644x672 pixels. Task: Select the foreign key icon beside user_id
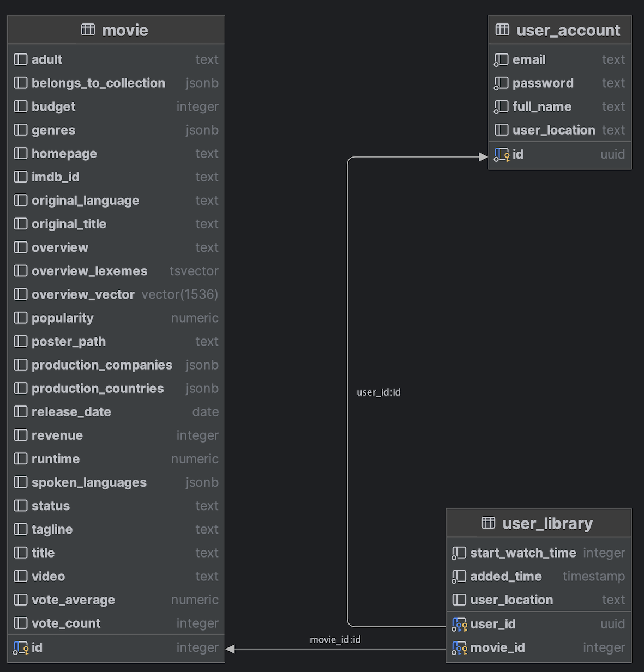(459, 624)
